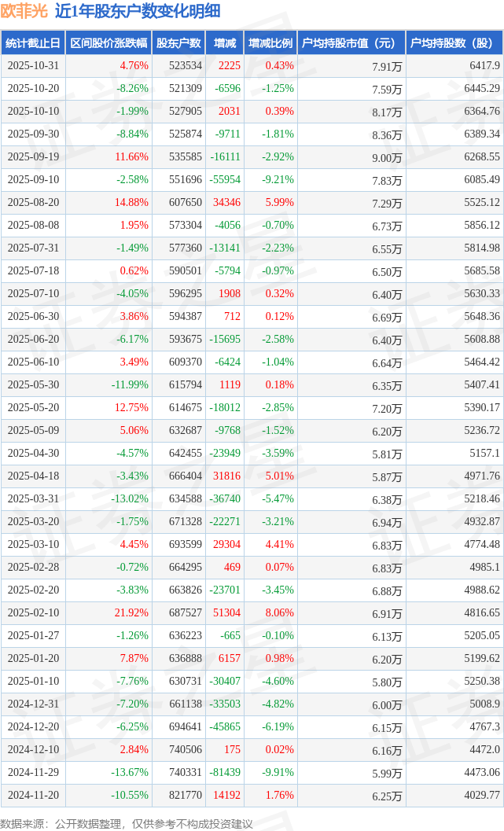Viewport: 504px width, 831px height.
Task: Click the 9.00万 average market value cell
Action: click(387, 157)
